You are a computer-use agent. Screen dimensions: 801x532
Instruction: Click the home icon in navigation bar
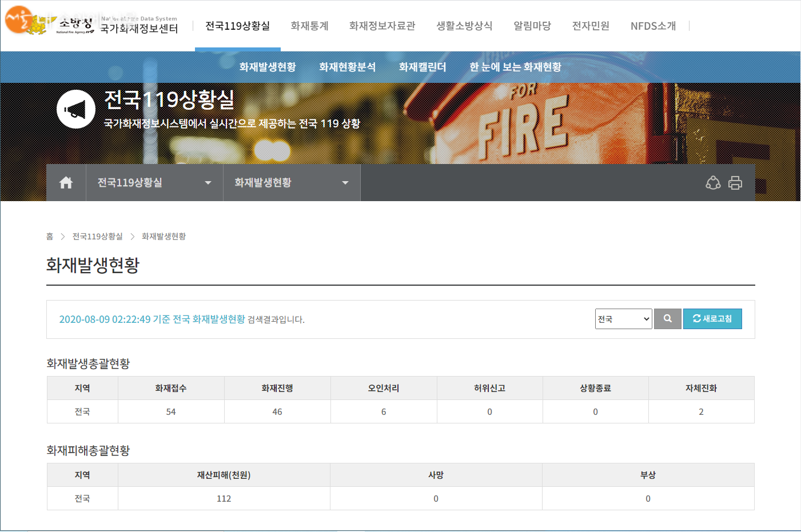[x=66, y=183]
